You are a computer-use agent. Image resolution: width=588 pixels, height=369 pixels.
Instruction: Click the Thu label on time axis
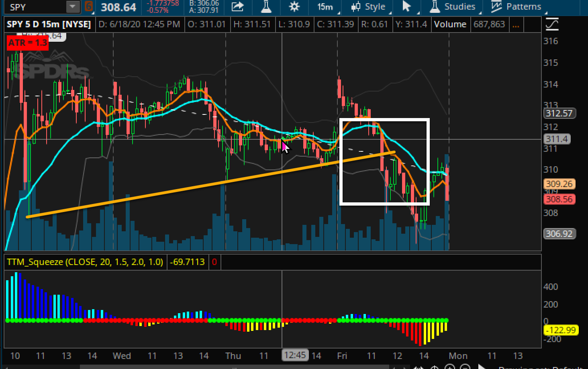(233, 356)
